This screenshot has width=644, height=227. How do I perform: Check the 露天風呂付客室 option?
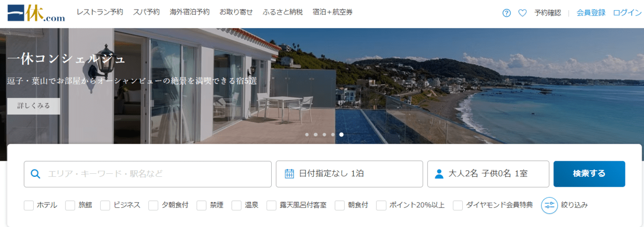(272, 205)
